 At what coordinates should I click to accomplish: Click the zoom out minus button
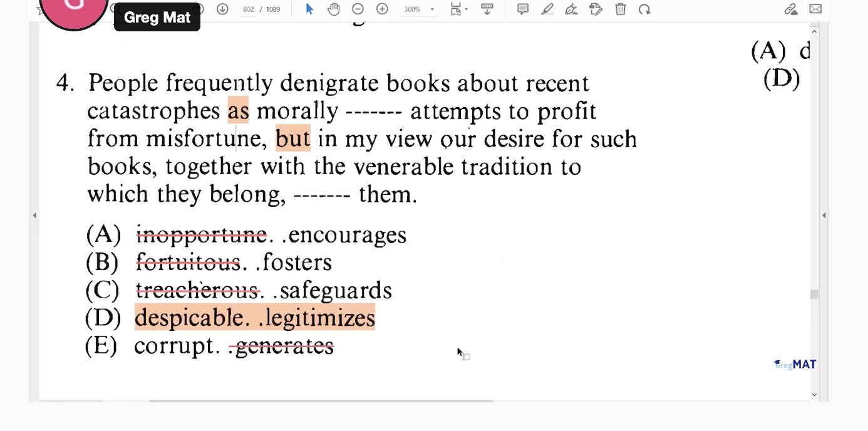click(x=358, y=9)
